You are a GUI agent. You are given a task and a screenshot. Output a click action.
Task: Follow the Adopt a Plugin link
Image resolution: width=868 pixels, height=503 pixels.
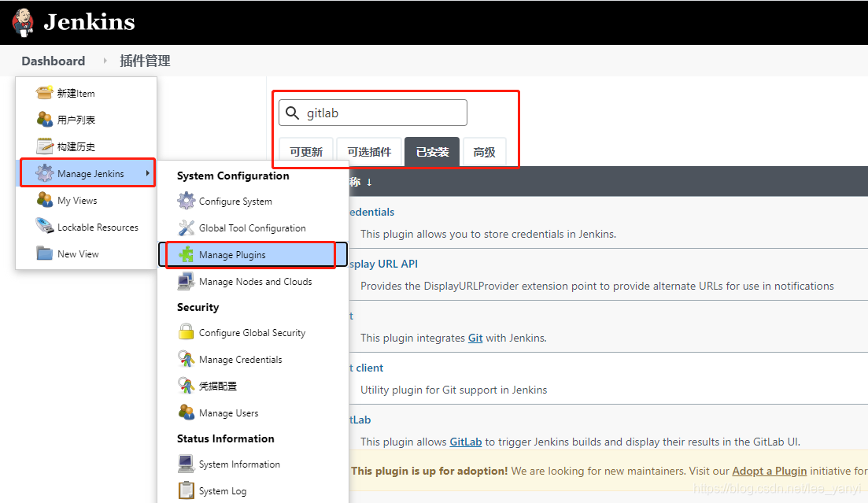point(769,470)
